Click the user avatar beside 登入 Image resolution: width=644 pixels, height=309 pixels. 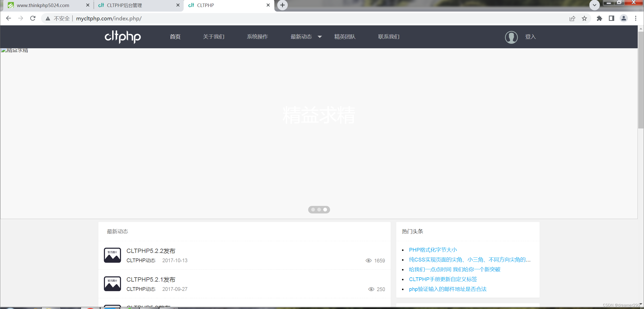coord(511,37)
